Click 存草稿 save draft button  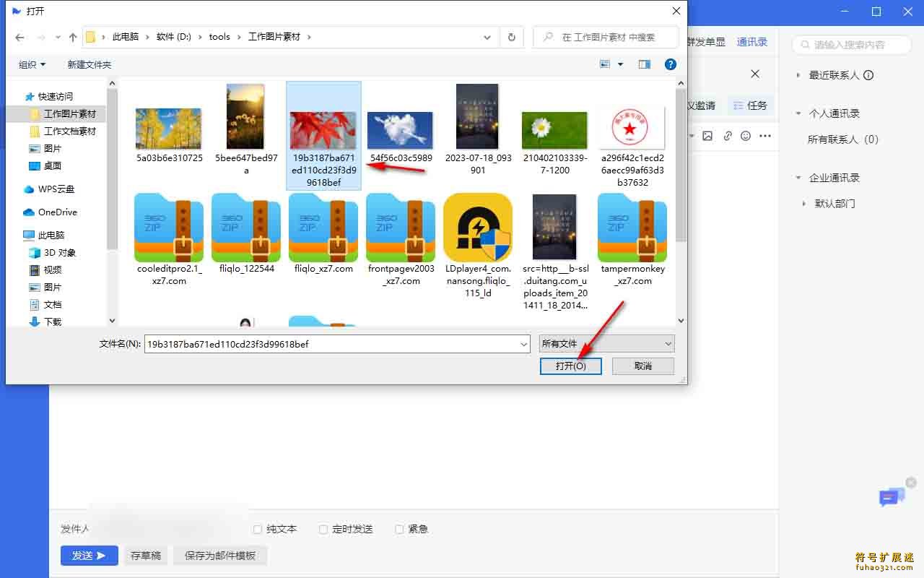[x=146, y=556]
